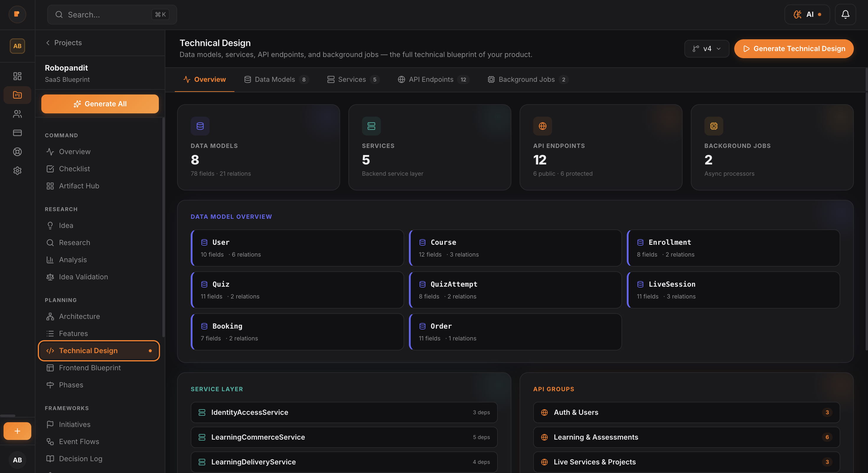Open the Auth & Users API group
The width and height of the screenshot is (868, 473).
click(686, 412)
